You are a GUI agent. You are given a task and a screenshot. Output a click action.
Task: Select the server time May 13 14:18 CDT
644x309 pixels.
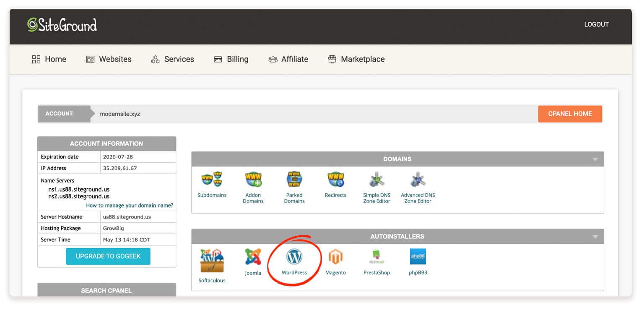126,240
